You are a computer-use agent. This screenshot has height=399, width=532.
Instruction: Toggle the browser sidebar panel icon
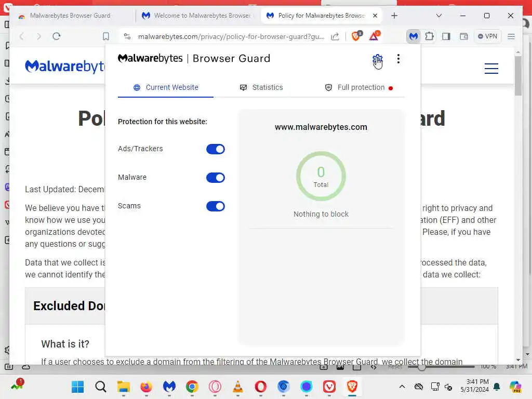[446, 36]
